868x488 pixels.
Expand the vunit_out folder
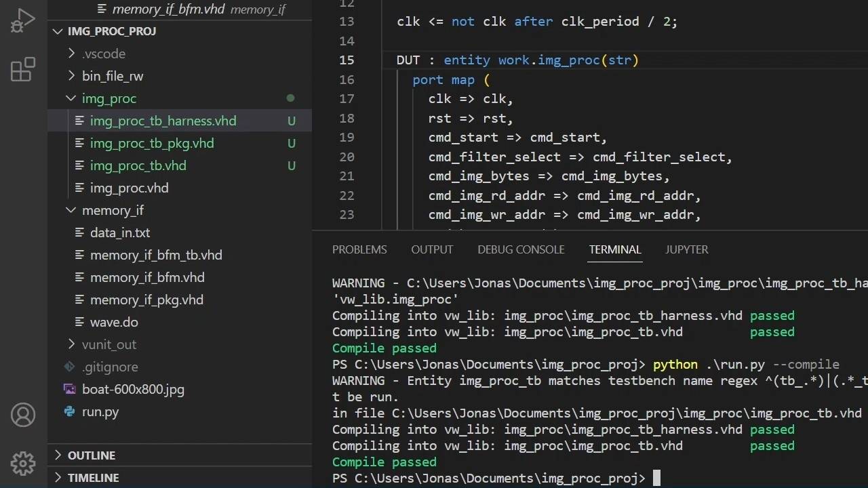[x=71, y=344]
